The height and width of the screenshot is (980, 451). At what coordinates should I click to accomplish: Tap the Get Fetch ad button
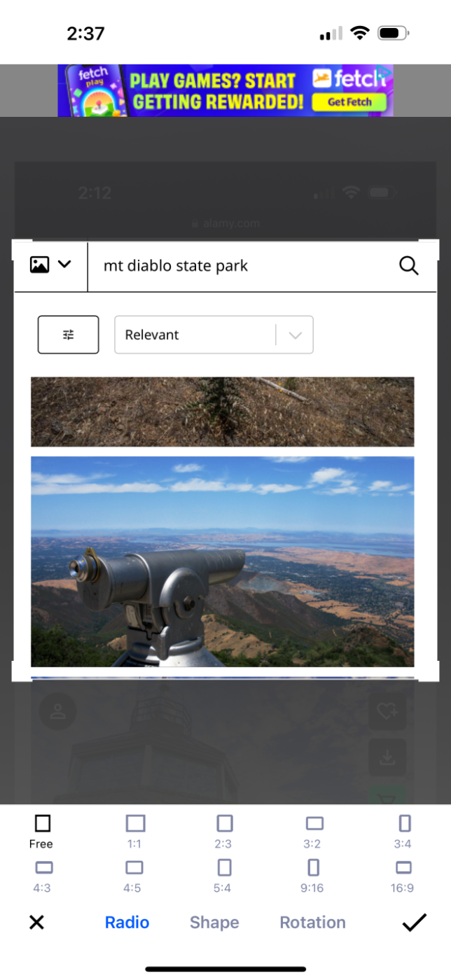click(351, 101)
